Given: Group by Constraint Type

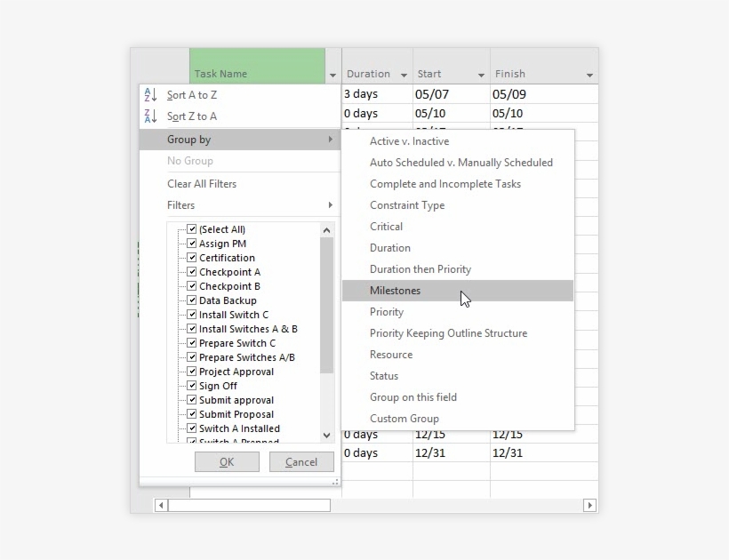Looking at the screenshot, I should [458, 205].
